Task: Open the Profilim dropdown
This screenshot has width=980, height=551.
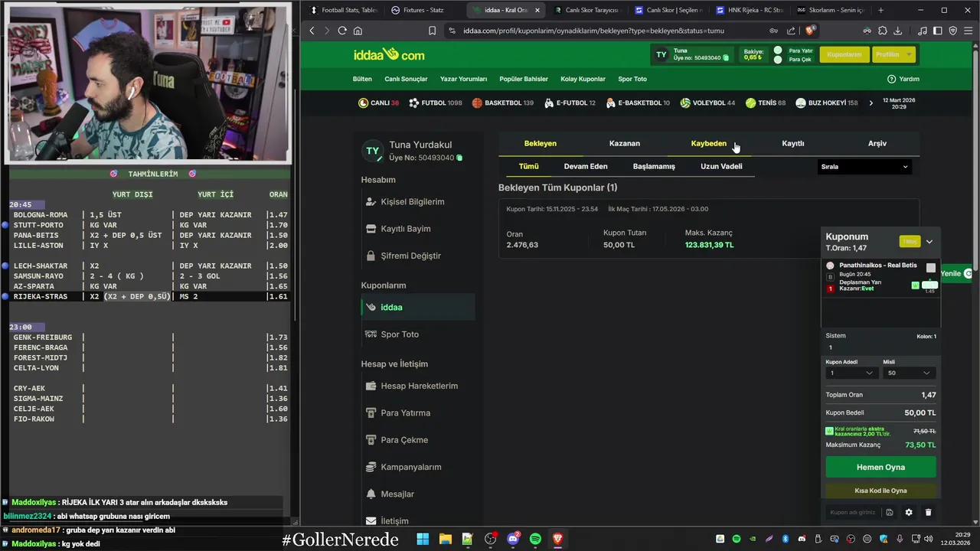Action: pyautogui.click(x=894, y=54)
